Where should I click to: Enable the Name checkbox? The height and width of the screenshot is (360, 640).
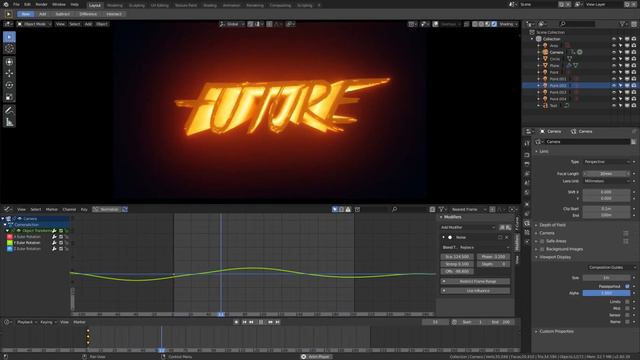tap(627, 322)
